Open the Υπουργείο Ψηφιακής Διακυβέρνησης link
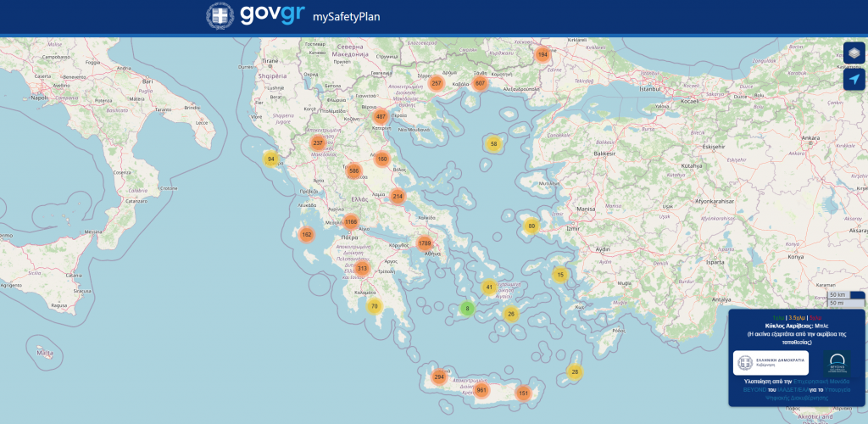This screenshot has width=868, height=424. pos(804,393)
